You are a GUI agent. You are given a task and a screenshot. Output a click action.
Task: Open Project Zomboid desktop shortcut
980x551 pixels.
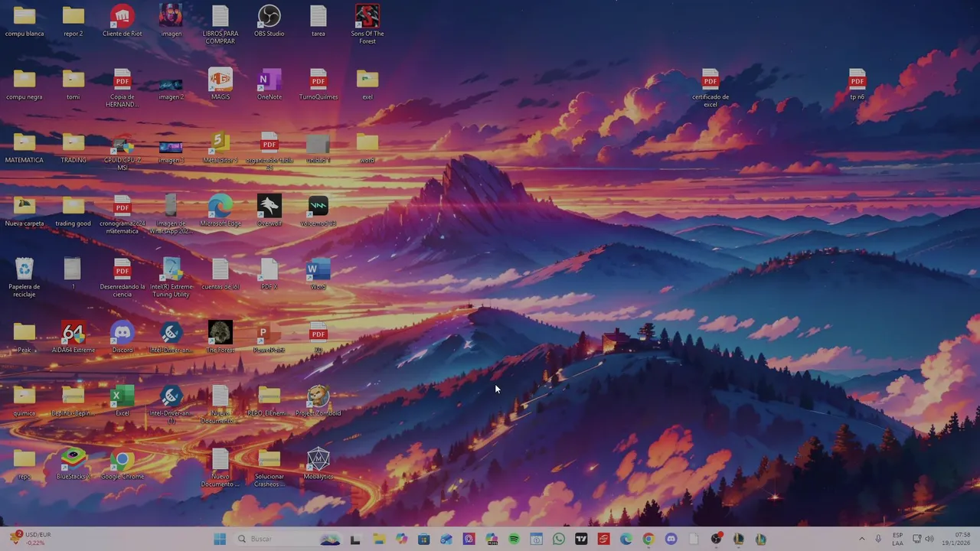[x=318, y=401]
